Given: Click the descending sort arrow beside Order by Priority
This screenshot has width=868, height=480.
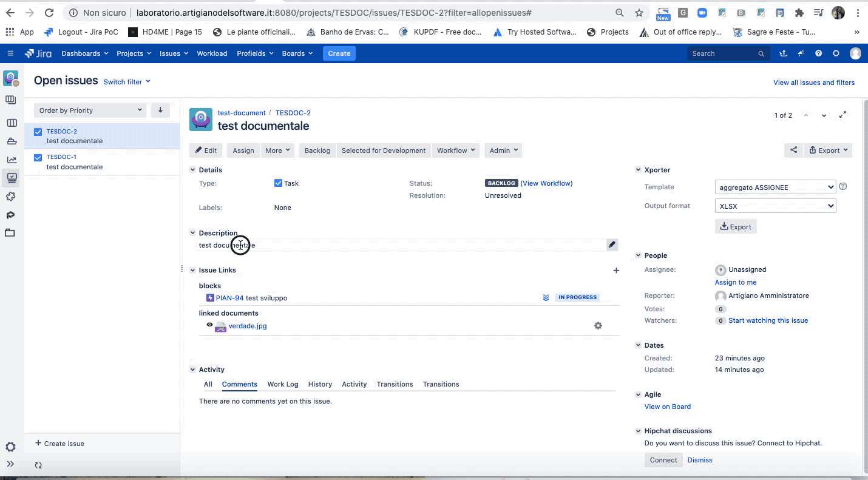Looking at the screenshot, I should click(x=160, y=109).
